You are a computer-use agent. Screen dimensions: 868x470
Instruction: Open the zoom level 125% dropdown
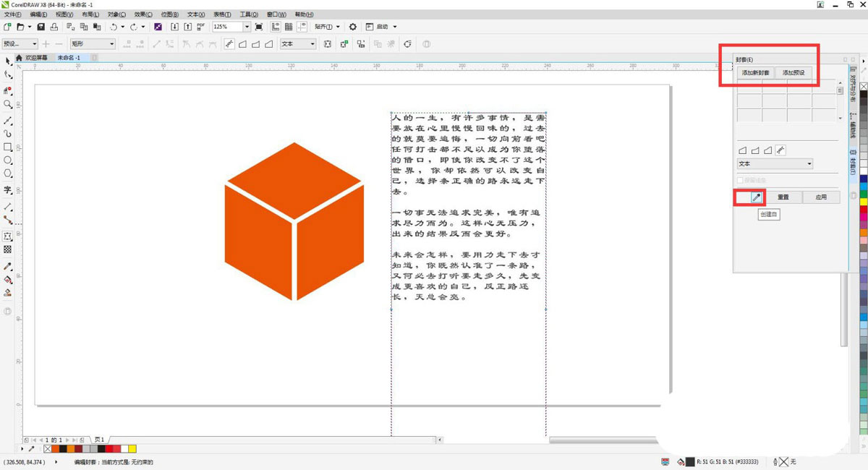[x=247, y=27]
